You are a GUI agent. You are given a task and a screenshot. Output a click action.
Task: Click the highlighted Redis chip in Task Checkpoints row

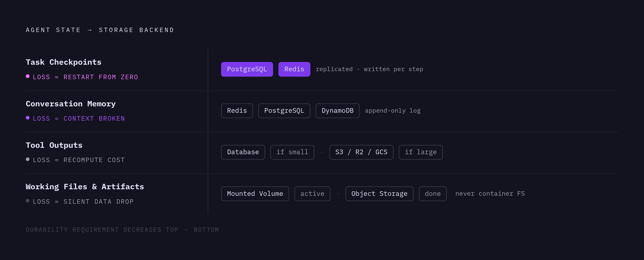294,69
